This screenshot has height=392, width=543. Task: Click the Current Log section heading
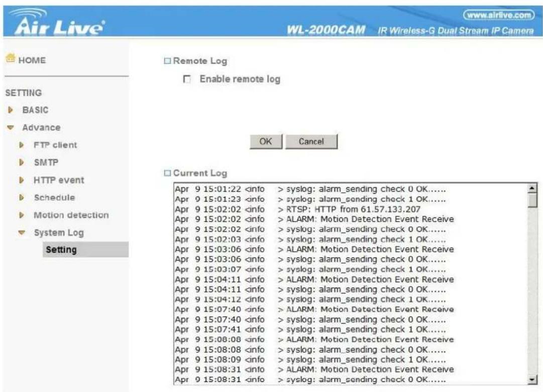click(200, 173)
